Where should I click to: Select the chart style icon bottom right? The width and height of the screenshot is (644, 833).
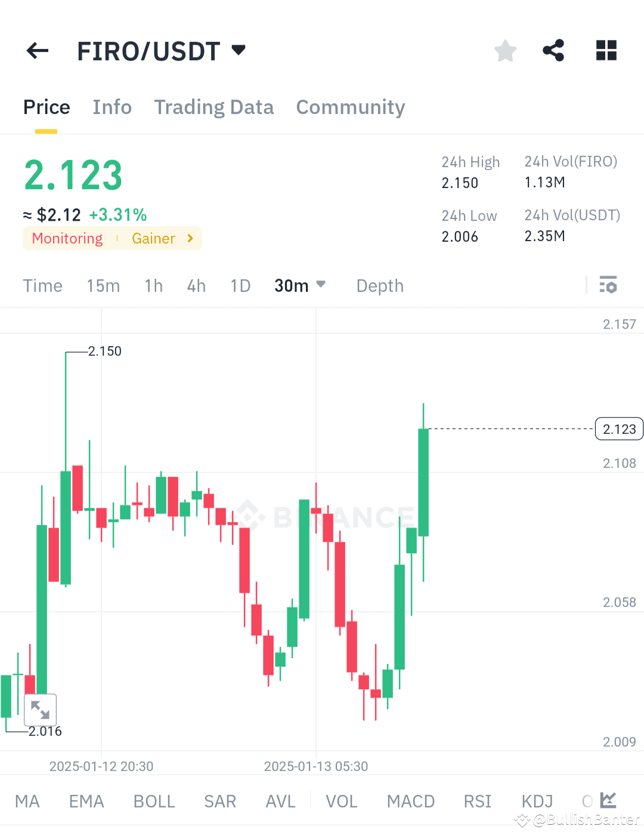(x=608, y=801)
